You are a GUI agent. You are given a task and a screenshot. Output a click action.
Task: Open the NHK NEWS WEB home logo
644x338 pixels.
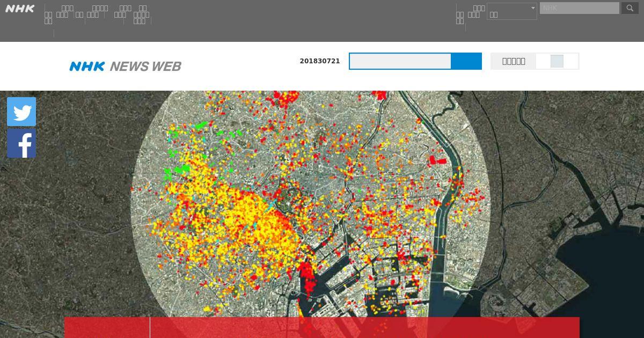pos(125,66)
